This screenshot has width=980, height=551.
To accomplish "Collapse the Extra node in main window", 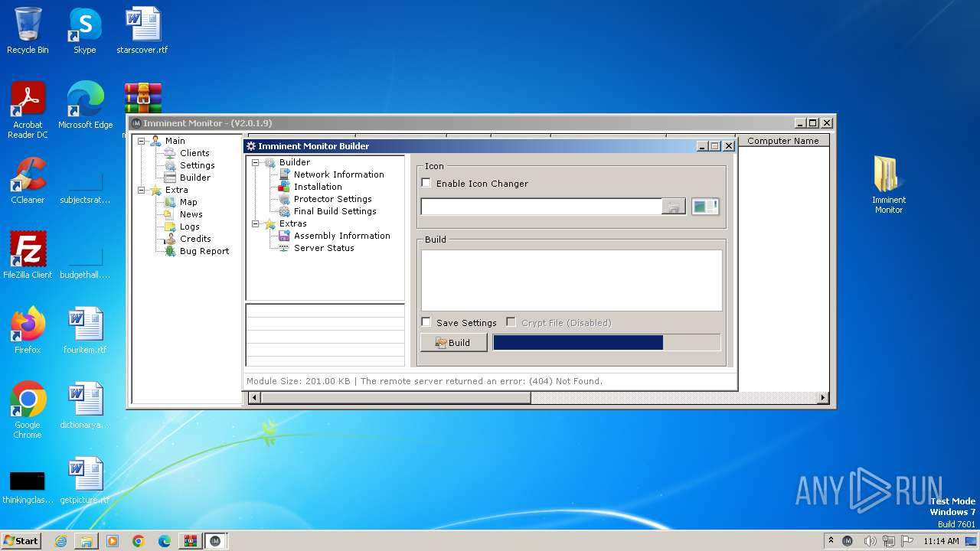I will pyautogui.click(x=142, y=190).
